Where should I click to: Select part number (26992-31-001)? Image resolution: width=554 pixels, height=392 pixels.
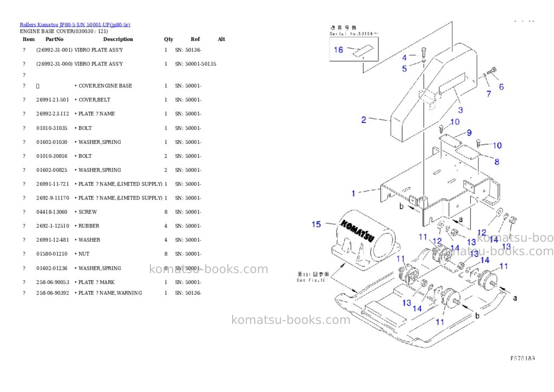[55, 50]
